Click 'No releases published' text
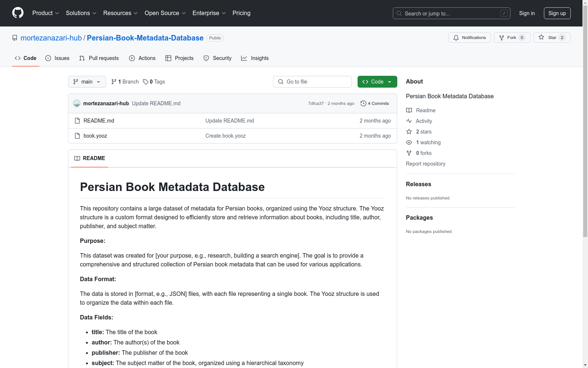The width and height of the screenshot is (588, 368). click(428, 198)
